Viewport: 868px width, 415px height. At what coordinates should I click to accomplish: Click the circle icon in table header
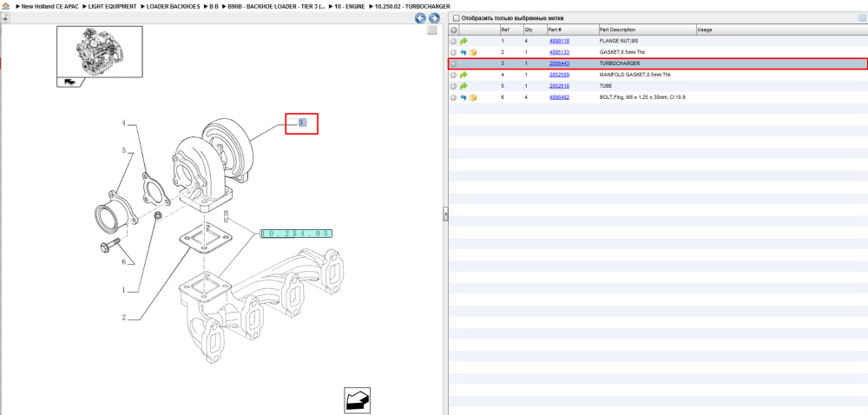point(453,30)
